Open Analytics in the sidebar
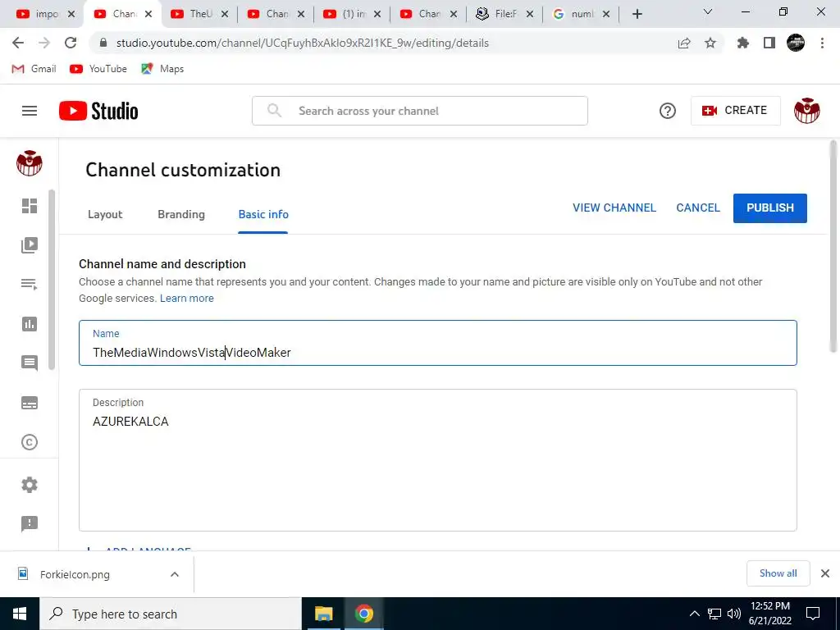This screenshot has width=840, height=630. [30, 324]
